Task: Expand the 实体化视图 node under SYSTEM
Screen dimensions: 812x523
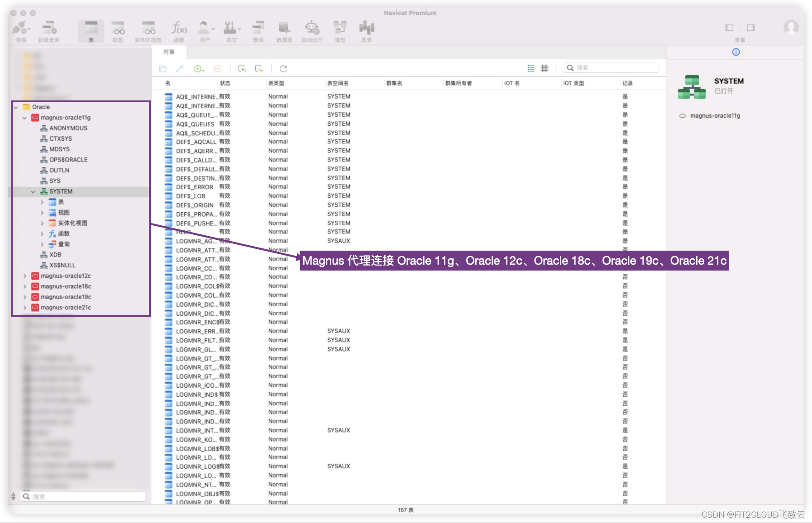Action: 42,223
